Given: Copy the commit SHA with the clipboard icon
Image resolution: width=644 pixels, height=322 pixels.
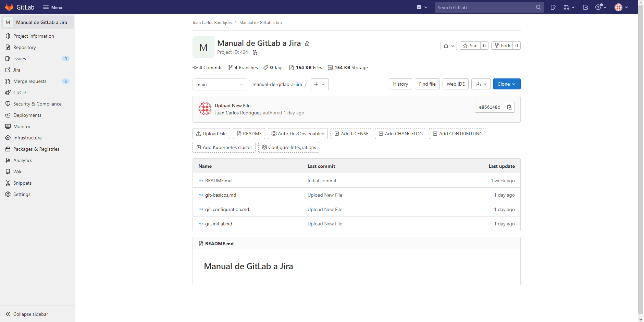Looking at the screenshot, I should (509, 107).
